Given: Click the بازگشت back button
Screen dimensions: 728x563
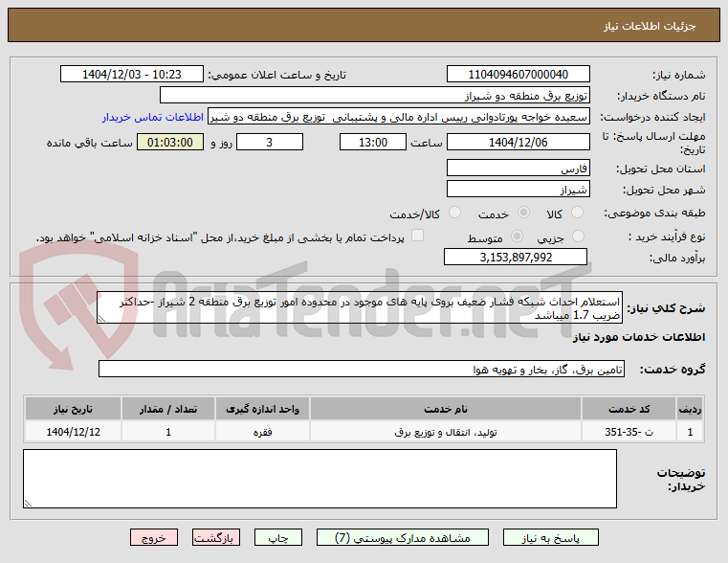Looking at the screenshot, I should [216, 537].
